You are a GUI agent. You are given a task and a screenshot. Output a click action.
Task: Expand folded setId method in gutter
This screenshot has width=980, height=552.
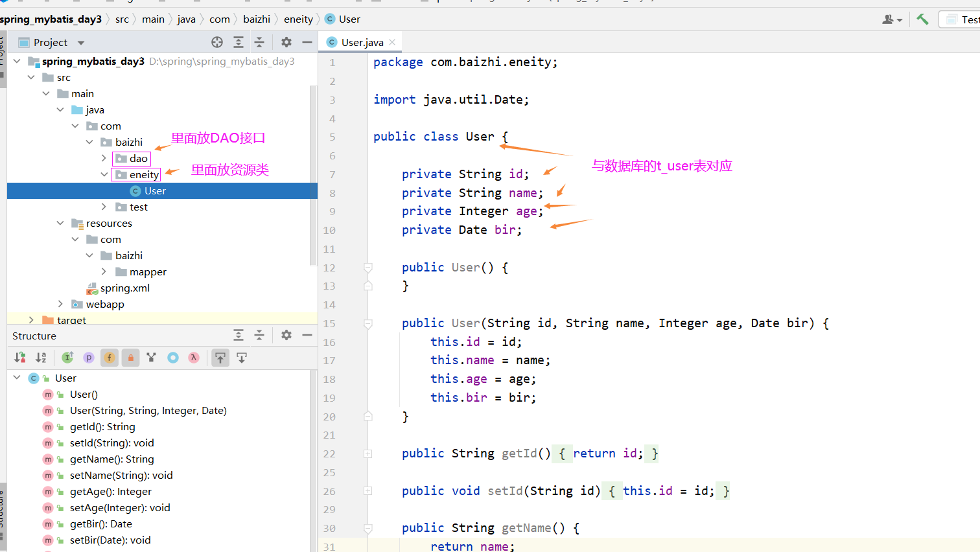[367, 491]
